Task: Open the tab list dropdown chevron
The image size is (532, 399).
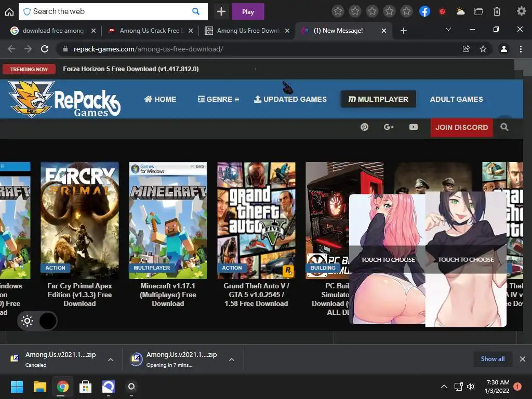Action: pyautogui.click(x=448, y=29)
